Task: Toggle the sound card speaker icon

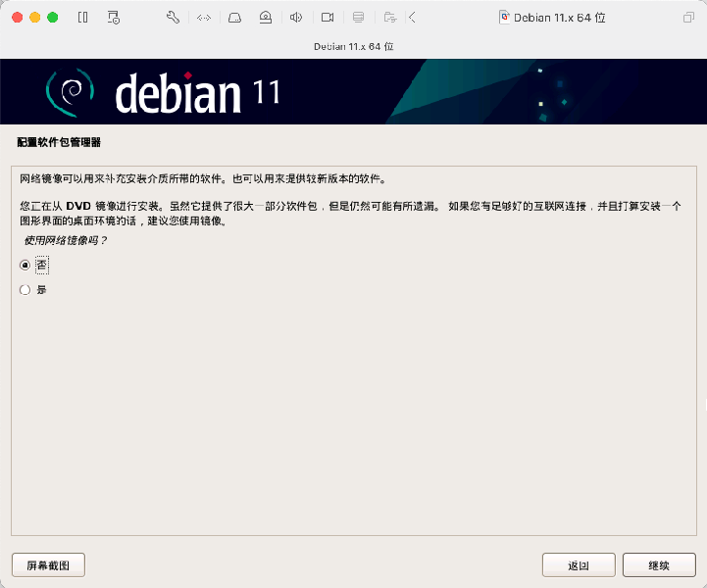Action: [296, 18]
